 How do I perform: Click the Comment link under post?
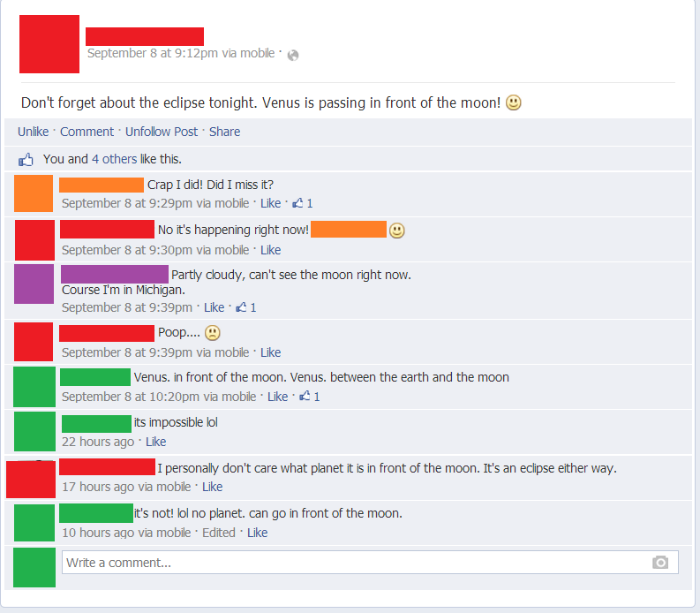pos(87,132)
